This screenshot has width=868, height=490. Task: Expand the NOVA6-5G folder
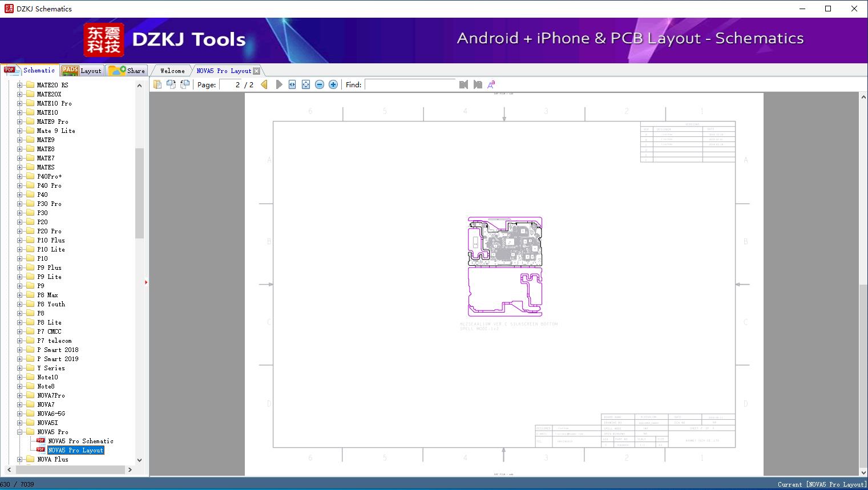pos(20,414)
